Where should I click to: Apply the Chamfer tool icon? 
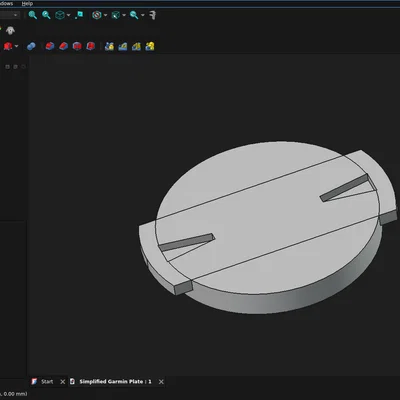pyautogui.click(x=63, y=46)
